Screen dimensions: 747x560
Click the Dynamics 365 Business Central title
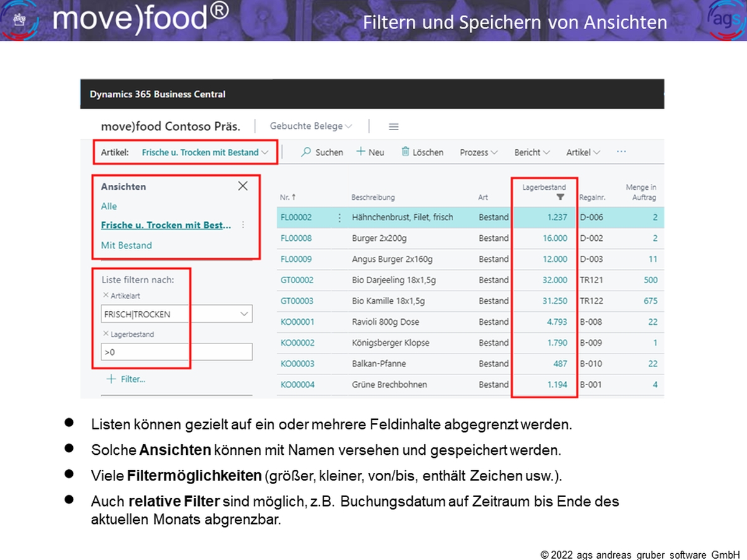(x=157, y=95)
